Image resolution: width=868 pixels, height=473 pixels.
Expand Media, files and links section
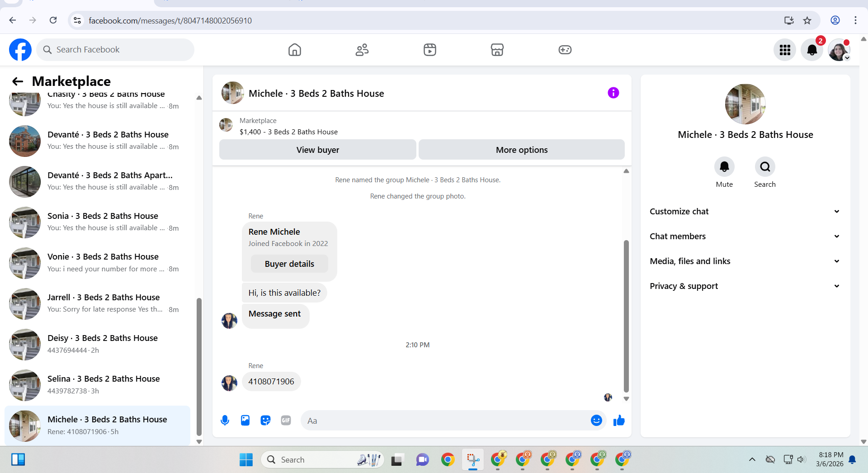click(x=745, y=261)
